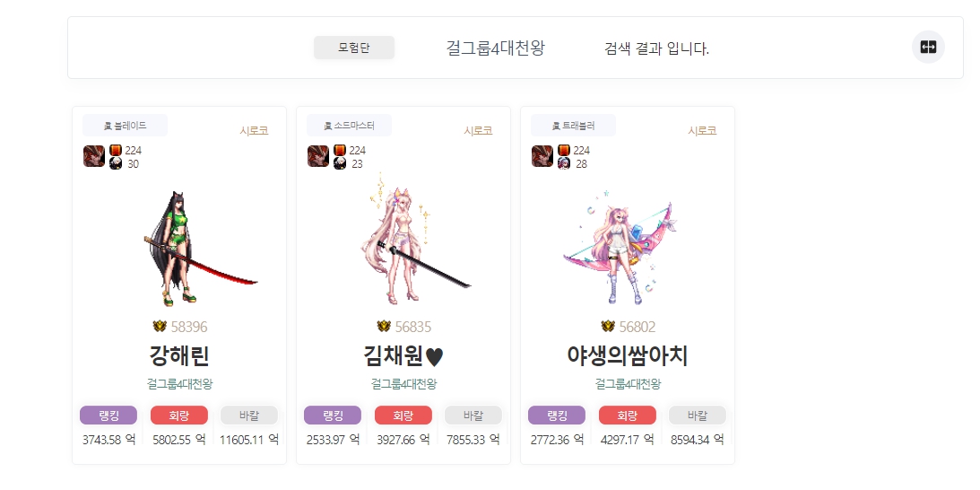
Task: Switch to 랭킹 tab on 강해린 card
Action: (108, 416)
